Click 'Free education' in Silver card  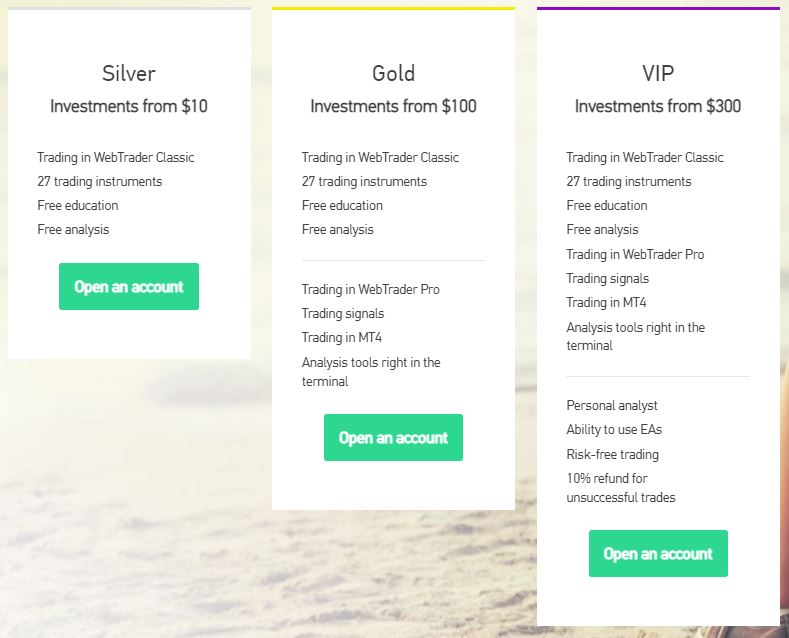tap(77, 205)
